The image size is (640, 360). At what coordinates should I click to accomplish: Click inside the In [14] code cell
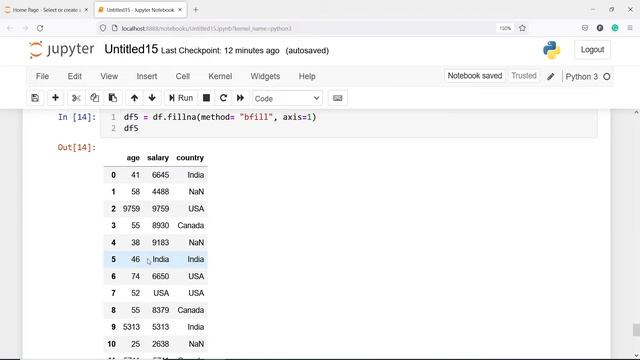[349, 123]
